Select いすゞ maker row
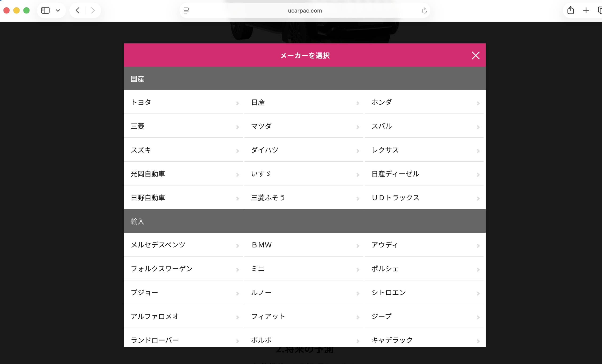 pos(304,174)
